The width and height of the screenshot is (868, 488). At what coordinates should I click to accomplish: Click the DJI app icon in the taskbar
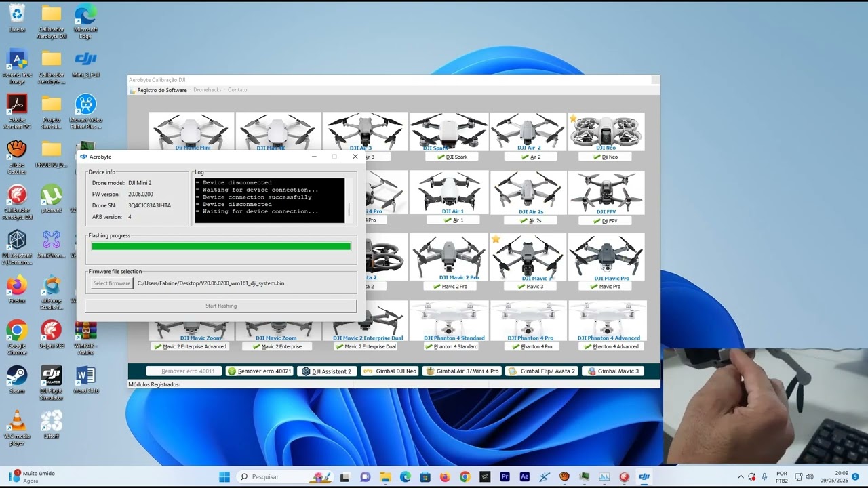[644, 476]
